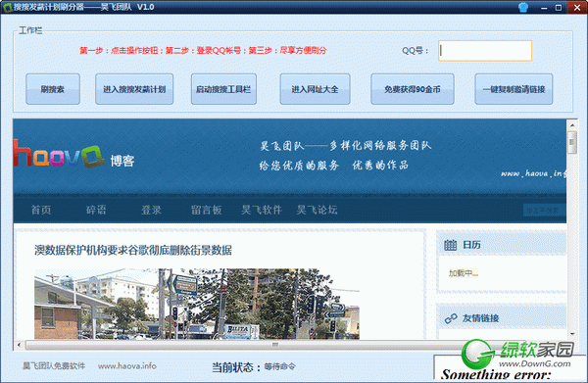Open article 澳数据保护机构要求谷歌彻底删除街景数据

click(x=133, y=251)
